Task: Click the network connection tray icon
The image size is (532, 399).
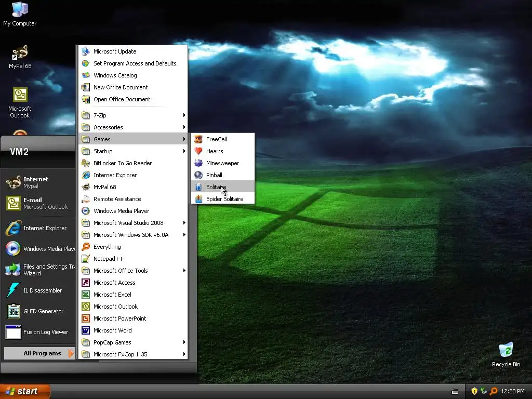Action: (x=484, y=391)
